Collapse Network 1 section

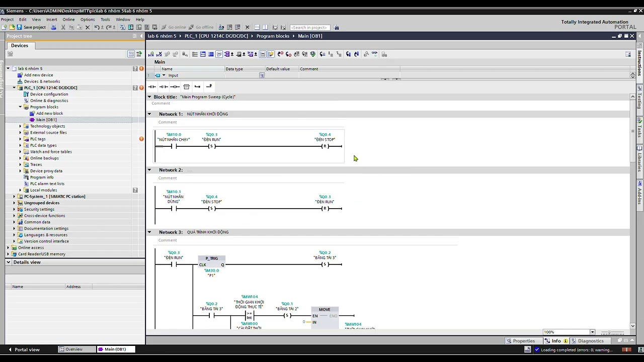(149, 114)
